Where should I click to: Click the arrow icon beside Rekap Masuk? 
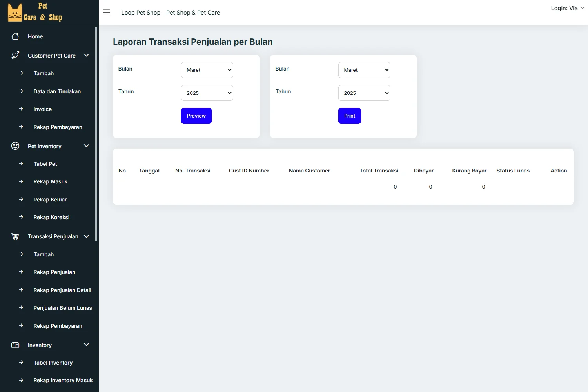pyautogui.click(x=21, y=181)
